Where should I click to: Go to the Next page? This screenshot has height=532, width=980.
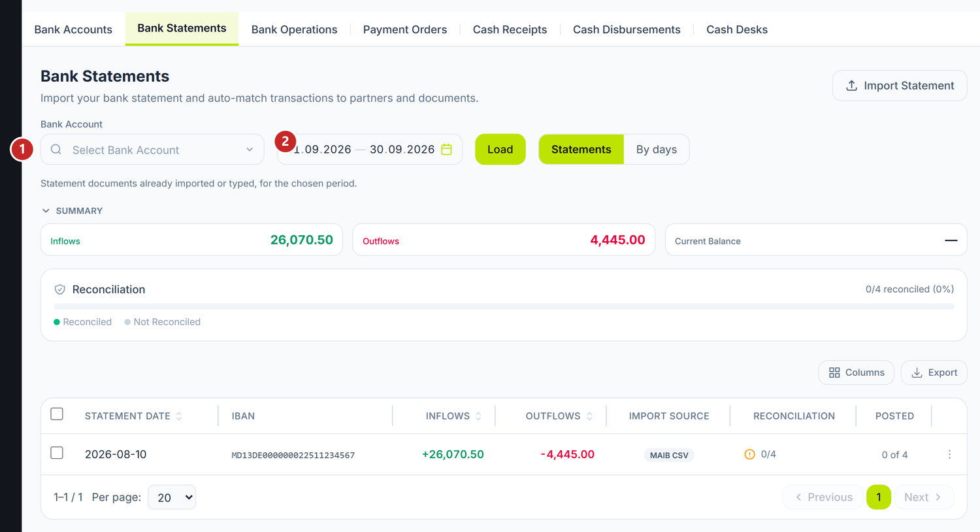[924, 497]
